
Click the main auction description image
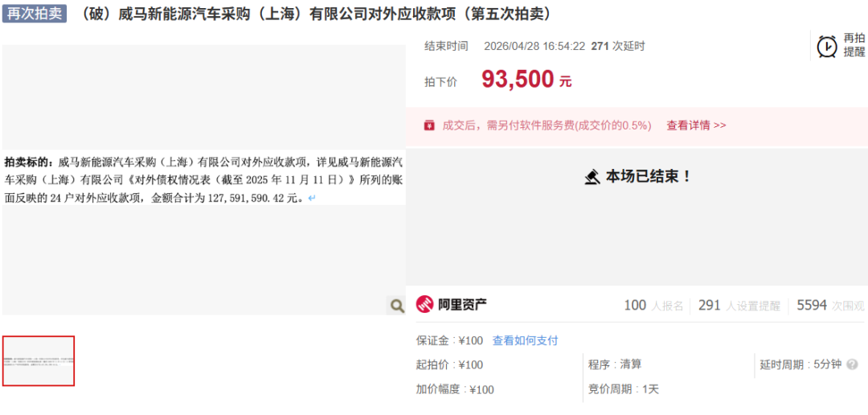click(203, 180)
